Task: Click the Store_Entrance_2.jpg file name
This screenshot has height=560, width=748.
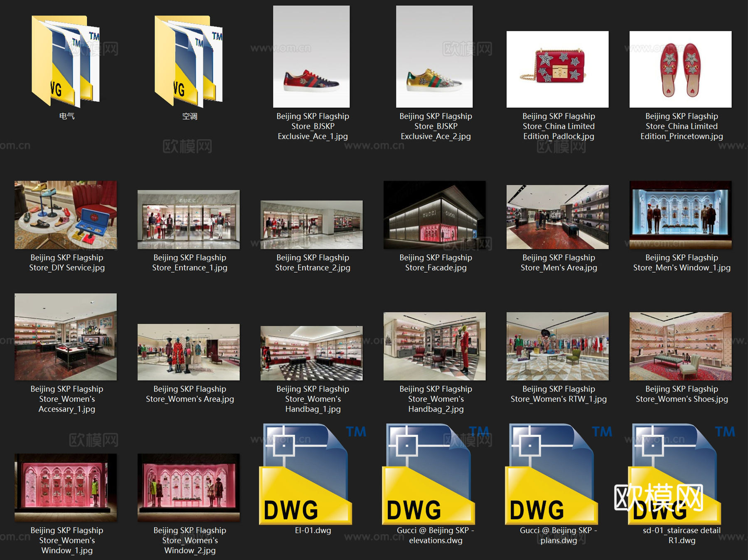Action: point(313,263)
